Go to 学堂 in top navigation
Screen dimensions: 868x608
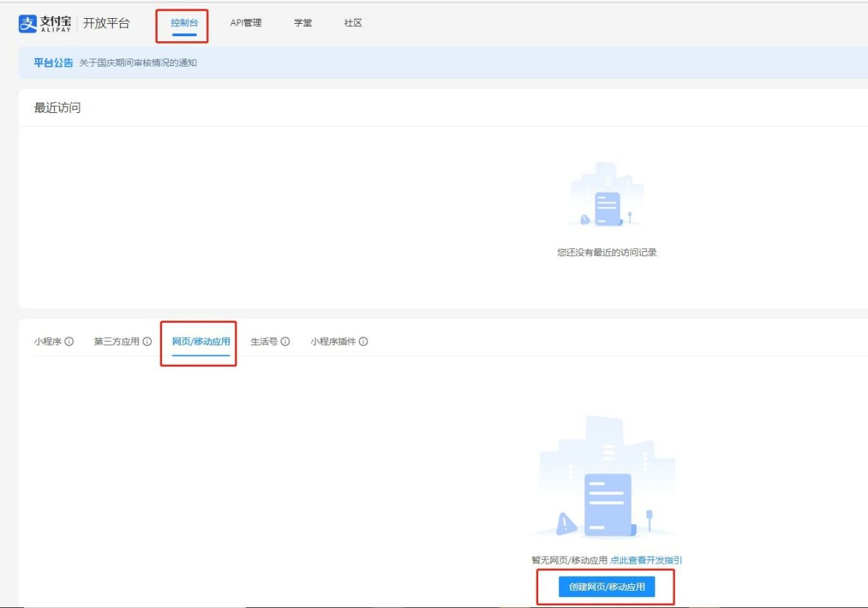(303, 23)
